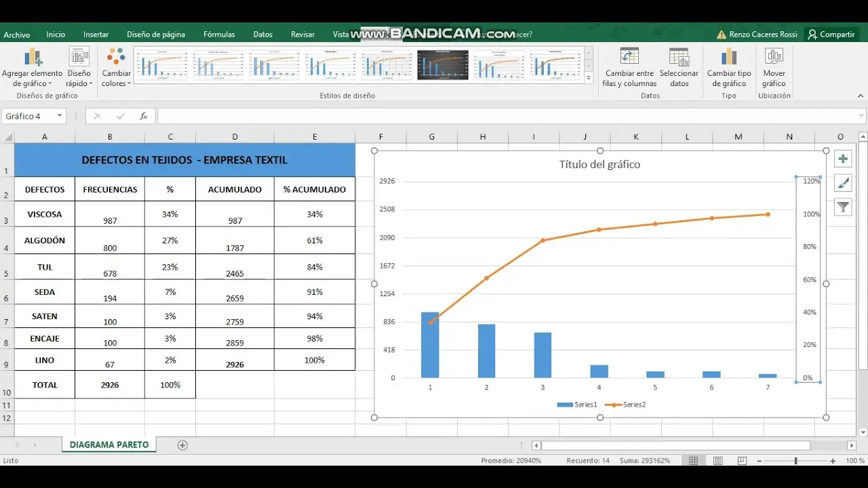Expand the Estilos de diseño gallery arrow
This screenshot has height=488, width=868.
click(589, 77)
